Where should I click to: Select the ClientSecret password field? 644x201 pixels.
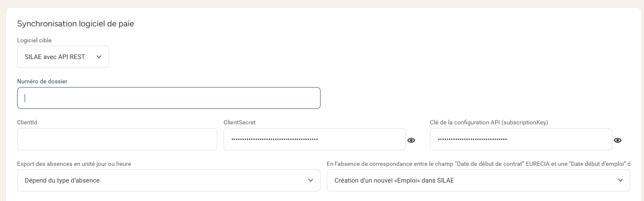[315, 139]
